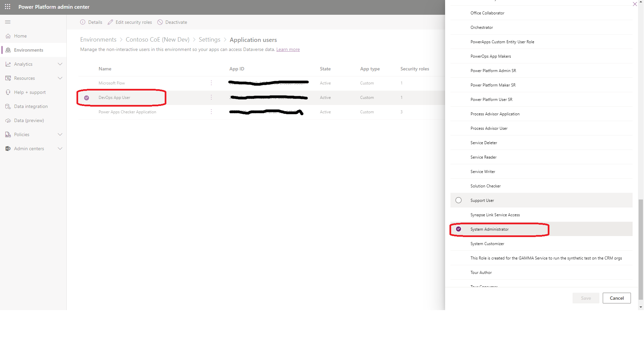Select the Support User radio button
Image resolution: width=644 pixels, height=346 pixels.
click(459, 200)
